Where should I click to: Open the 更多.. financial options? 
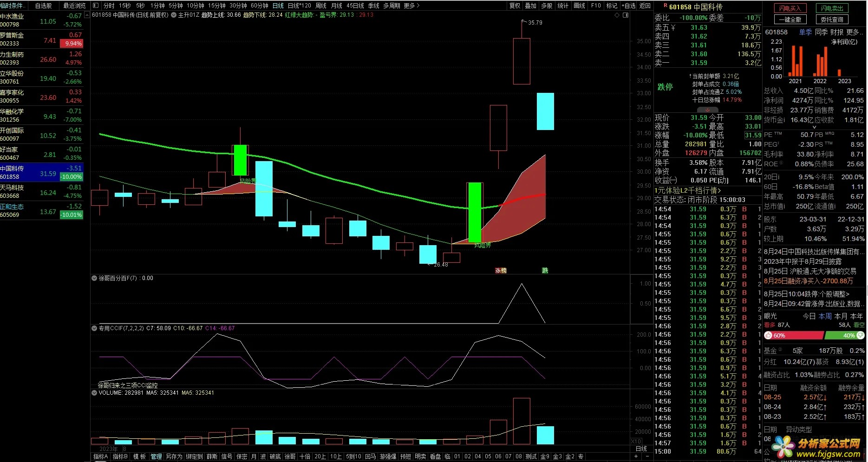click(x=855, y=32)
